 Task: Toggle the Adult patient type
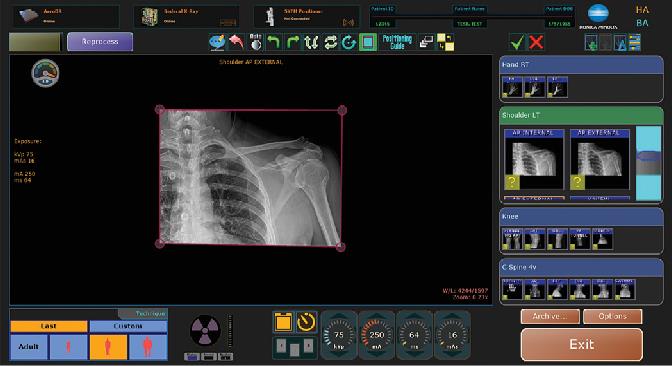29,346
